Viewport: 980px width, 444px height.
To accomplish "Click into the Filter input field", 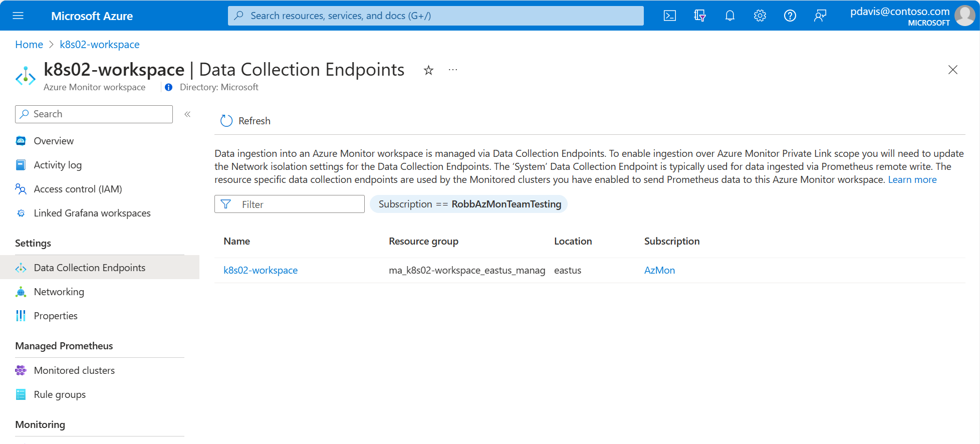I will 296,204.
